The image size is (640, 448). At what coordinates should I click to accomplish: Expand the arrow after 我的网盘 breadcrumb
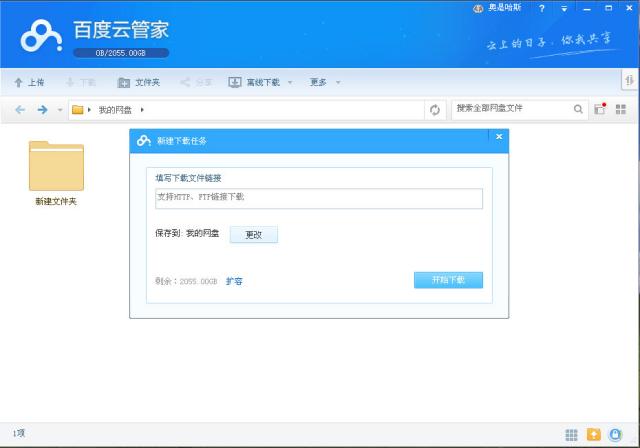[142, 110]
